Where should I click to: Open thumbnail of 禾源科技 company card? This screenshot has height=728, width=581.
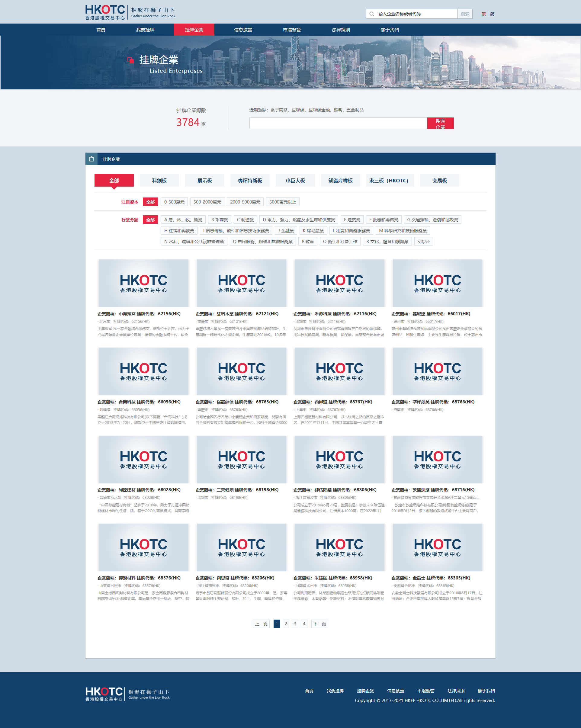click(339, 283)
